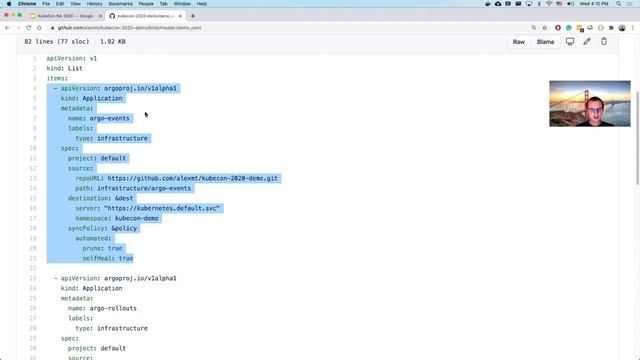Select the kubecon-2020-demo GitHub tab
This screenshot has height=360, width=640.
pos(146,16)
